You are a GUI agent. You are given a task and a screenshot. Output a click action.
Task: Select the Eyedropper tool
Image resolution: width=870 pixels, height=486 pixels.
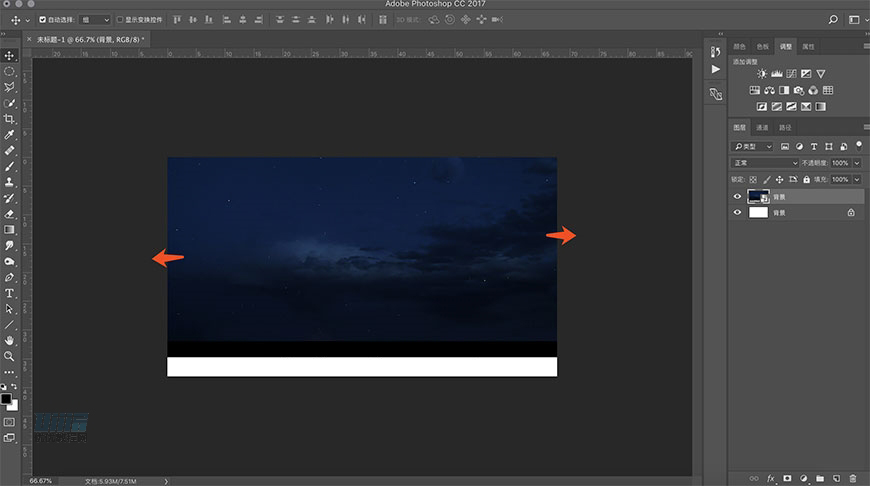point(9,135)
